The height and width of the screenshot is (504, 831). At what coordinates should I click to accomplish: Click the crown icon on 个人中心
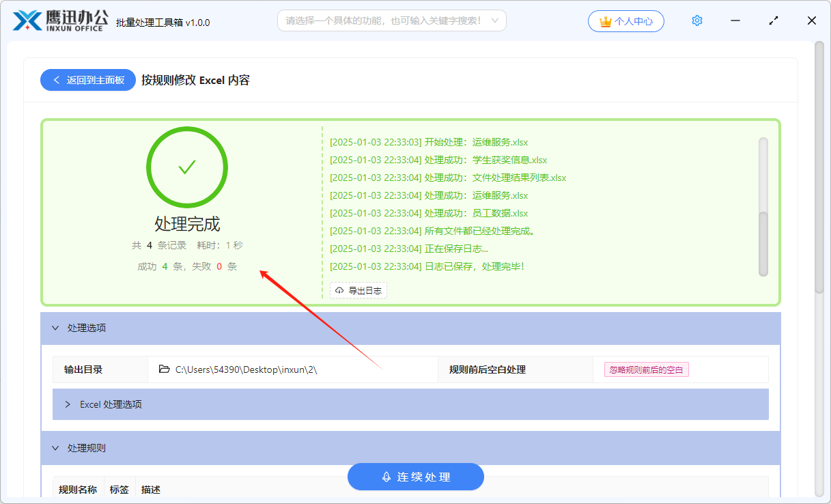(604, 20)
